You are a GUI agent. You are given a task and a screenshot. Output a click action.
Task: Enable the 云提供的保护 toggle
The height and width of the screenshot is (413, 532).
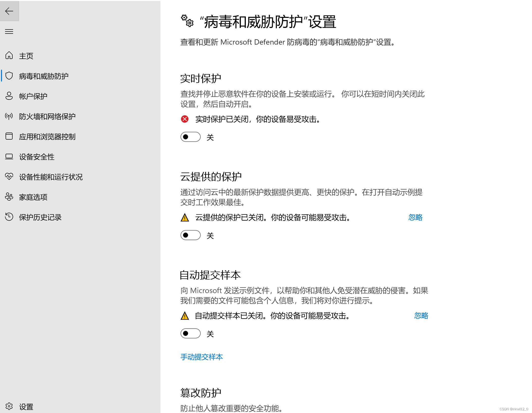pyautogui.click(x=191, y=235)
